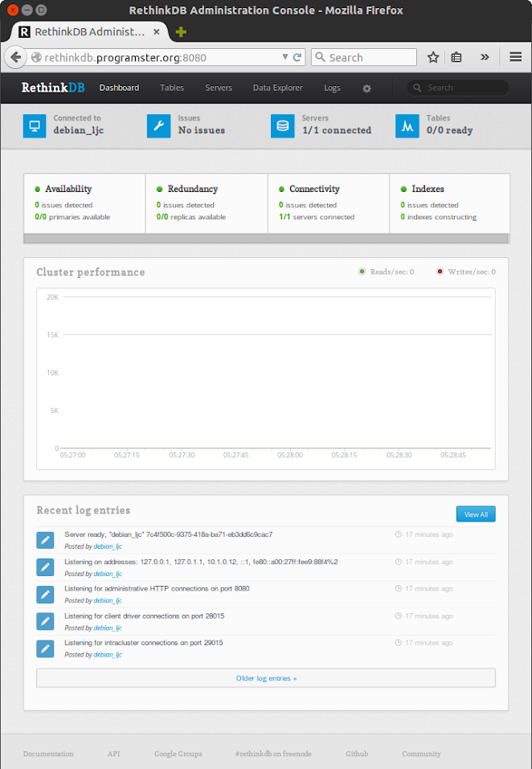
Task: Click '0/0 primaries available' text
Action: click(72, 217)
